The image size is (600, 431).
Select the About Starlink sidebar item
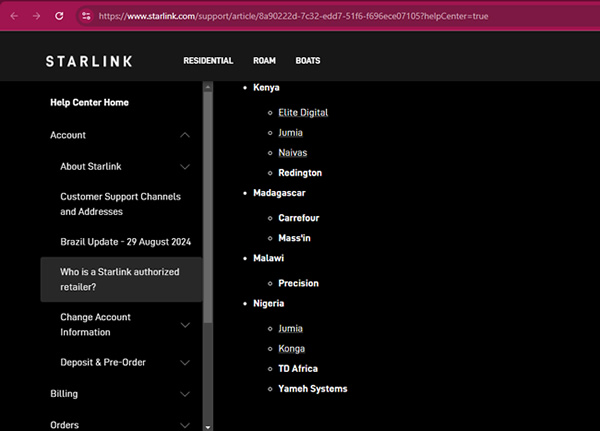[x=91, y=167]
